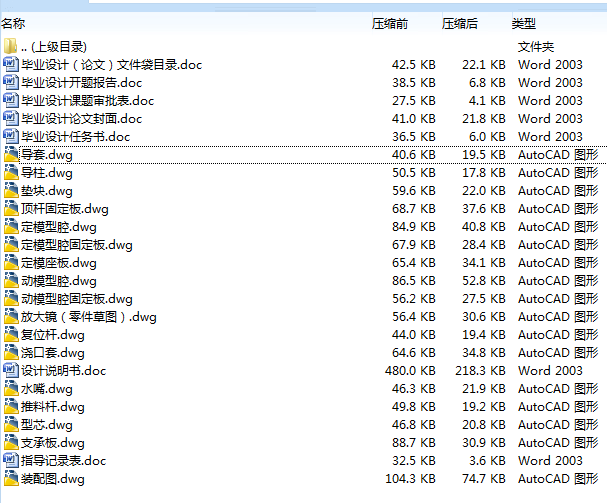Click Word icon of 毕业设计（论文）文件袋目录.doc

11,64
